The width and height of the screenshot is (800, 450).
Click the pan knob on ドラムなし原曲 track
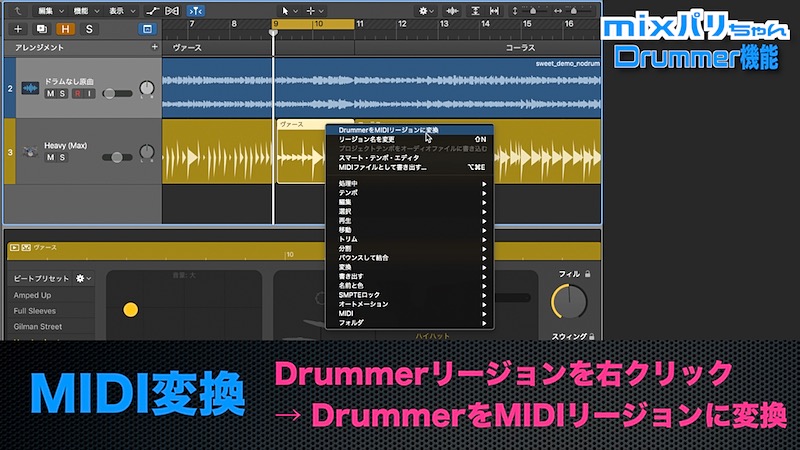click(146, 88)
